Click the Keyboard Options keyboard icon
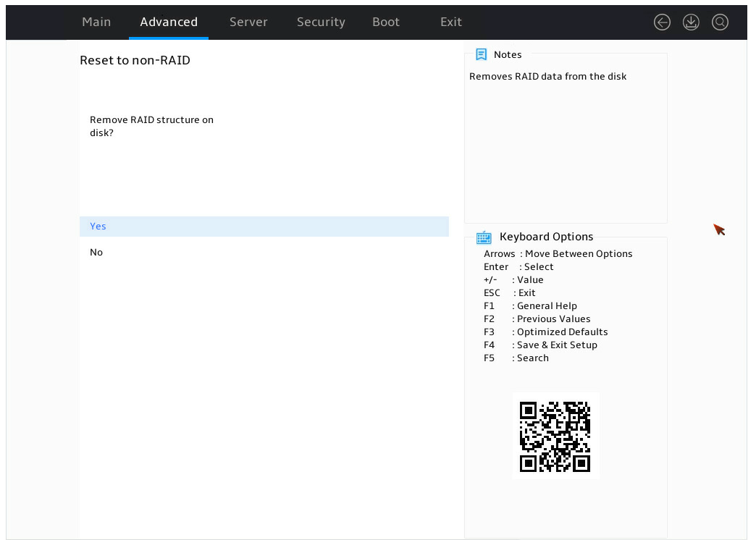Screen dimensions: 756x540 coord(484,237)
